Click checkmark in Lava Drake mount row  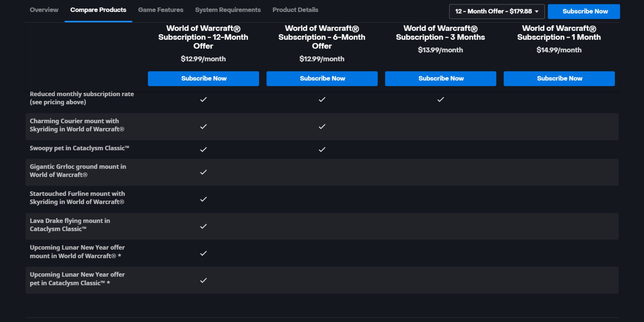[203, 226]
